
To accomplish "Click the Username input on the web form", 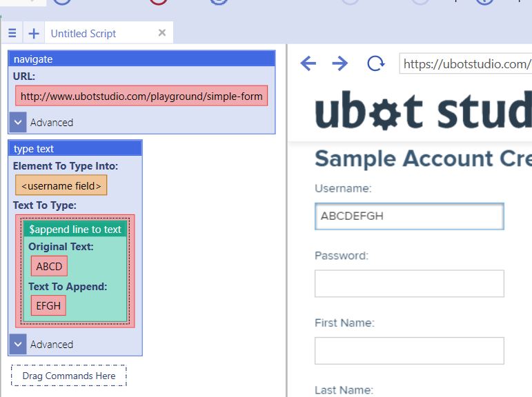I will [x=409, y=216].
